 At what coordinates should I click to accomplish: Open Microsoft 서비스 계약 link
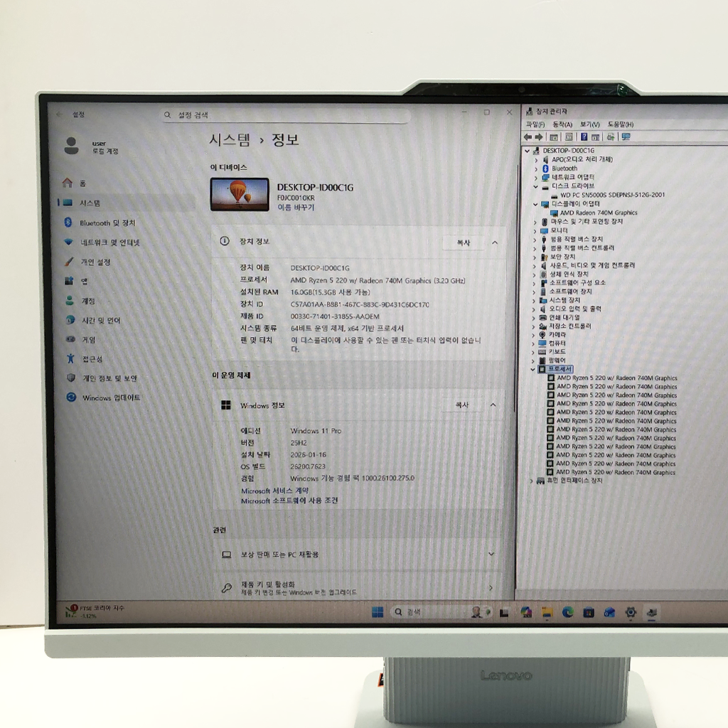275,491
